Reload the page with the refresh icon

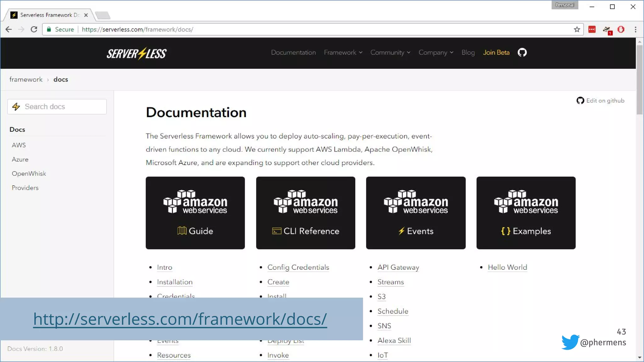click(x=34, y=30)
